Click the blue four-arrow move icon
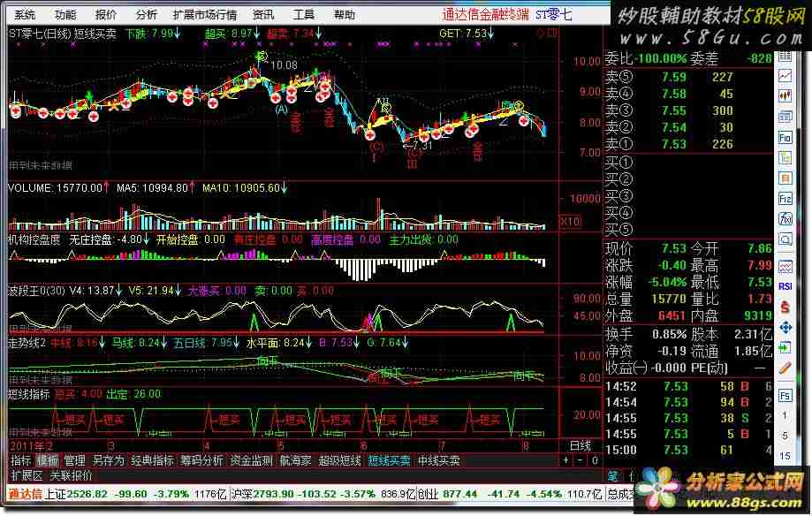This screenshot has height=516, width=812. click(x=785, y=328)
